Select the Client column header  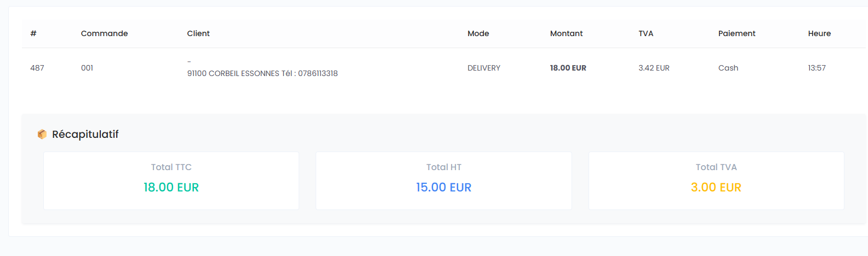tap(198, 33)
